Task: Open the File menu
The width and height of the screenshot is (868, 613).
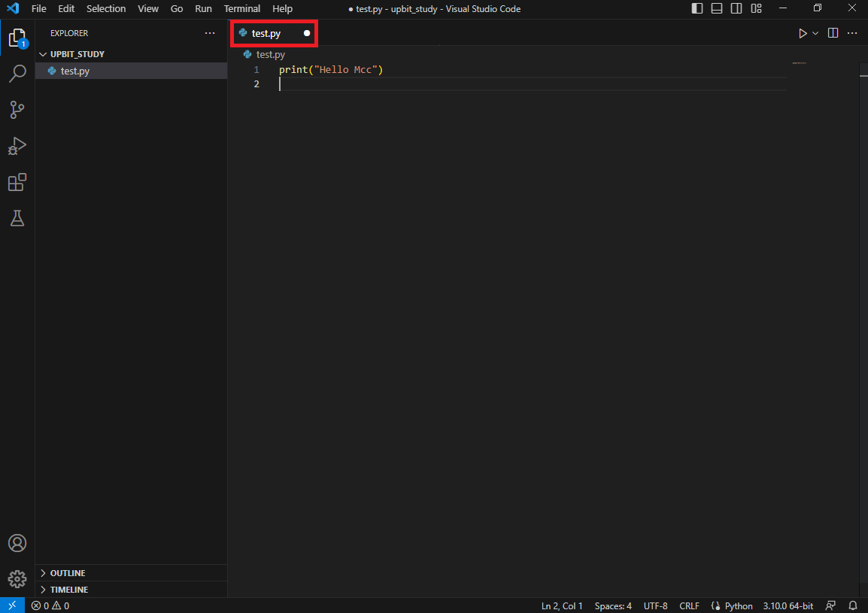Action: click(39, 9)
